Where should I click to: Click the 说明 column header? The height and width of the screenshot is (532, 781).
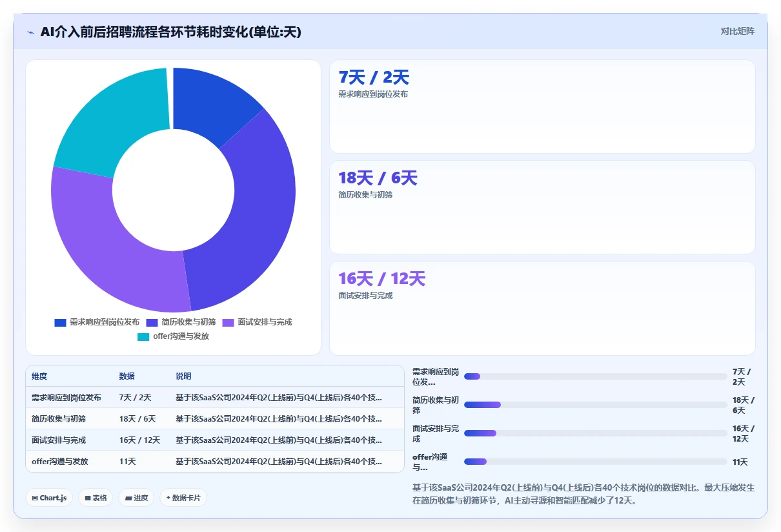click(x=183, y=376)
